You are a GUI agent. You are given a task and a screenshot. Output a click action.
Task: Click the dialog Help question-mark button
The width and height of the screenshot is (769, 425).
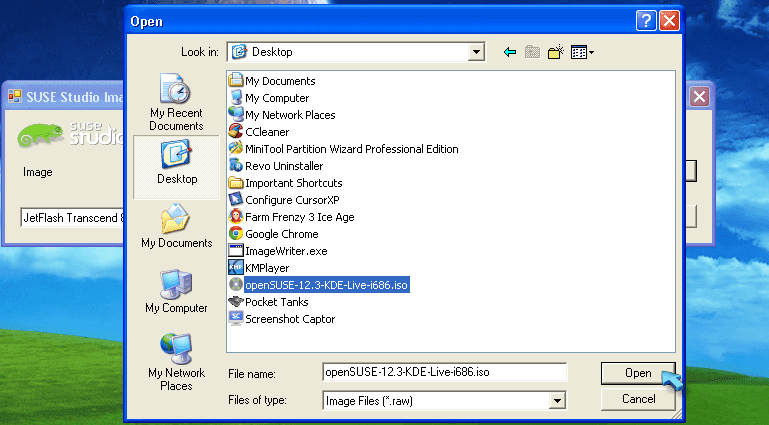pyautogui.click(x=646, y=21)
